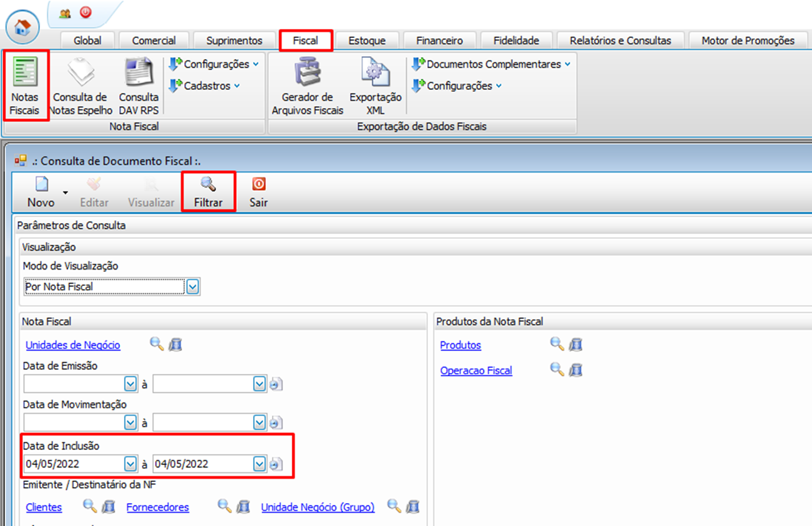Click the search icon beside Operacao Fiscal

pyautogui.click(x=557, y=369)
